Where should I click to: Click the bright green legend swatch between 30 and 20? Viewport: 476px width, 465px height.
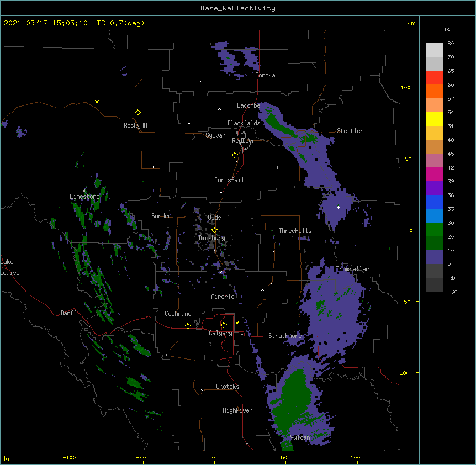click(434, 230)
